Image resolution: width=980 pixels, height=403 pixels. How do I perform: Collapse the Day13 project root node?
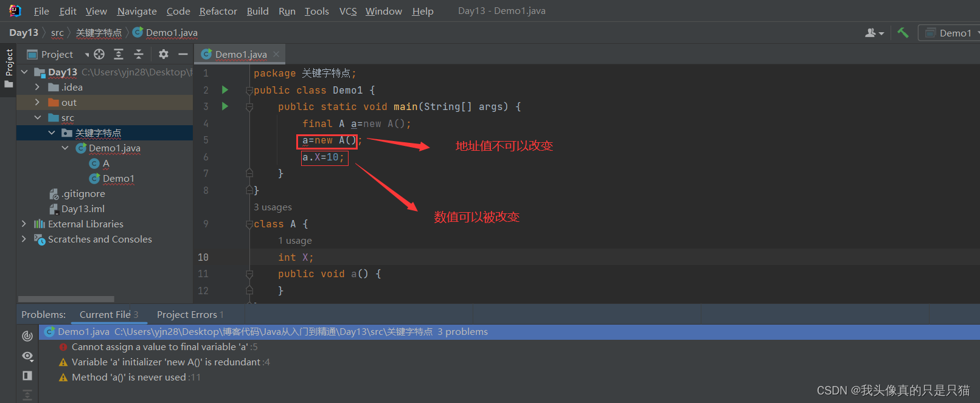point(24,72)
